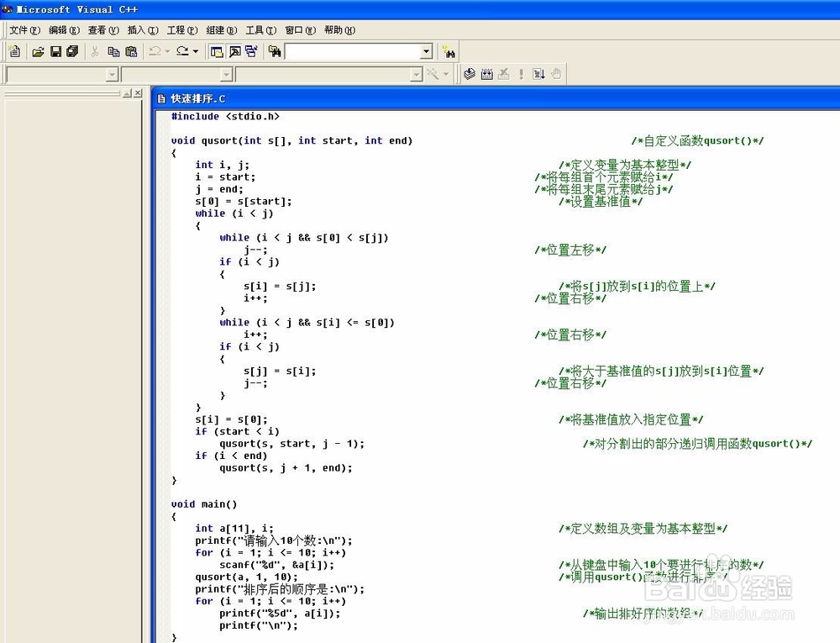Open the 编辑(E) menu
Screen dimensions: 840x643
65,30
